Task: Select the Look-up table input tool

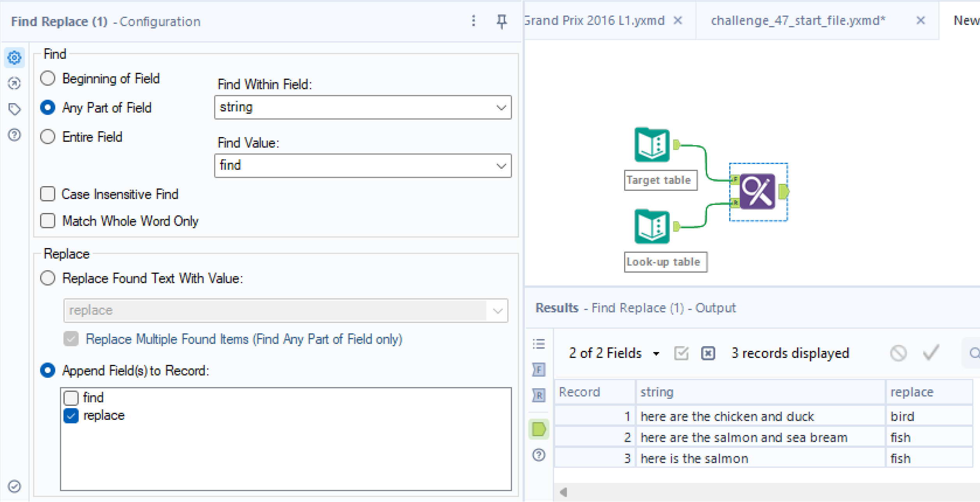Action: coord(652,227)
